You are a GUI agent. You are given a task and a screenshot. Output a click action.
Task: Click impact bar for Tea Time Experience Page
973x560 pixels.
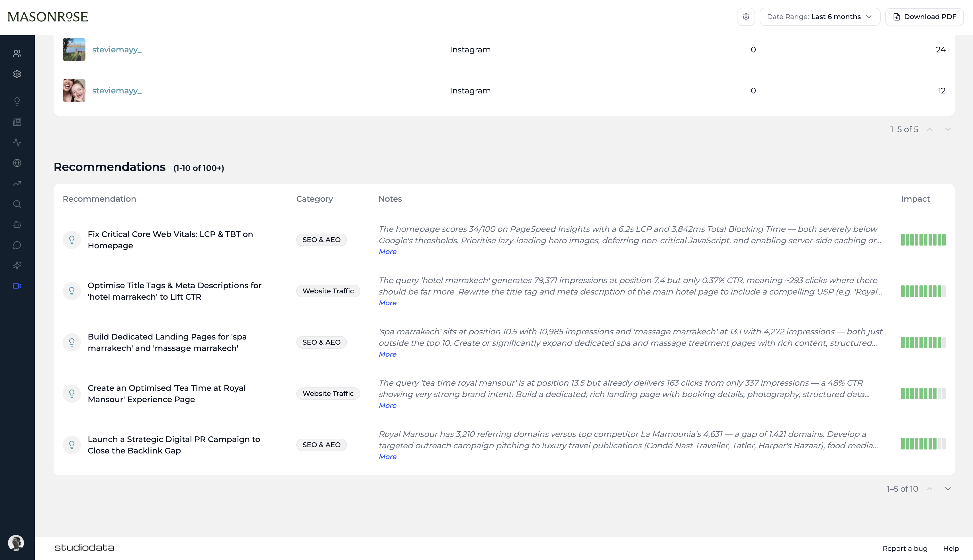click(x=923, y=393)
